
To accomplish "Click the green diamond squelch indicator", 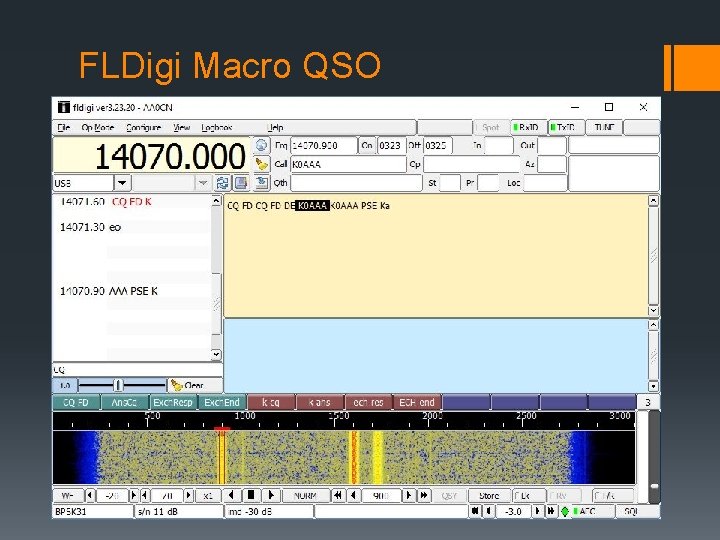I will 564,511.
